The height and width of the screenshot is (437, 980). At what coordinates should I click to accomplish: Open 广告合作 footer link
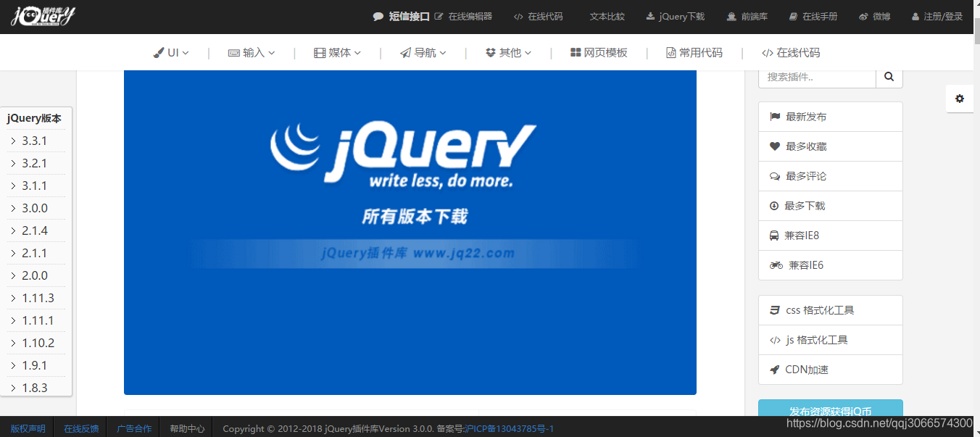click(x=134, y=428)
